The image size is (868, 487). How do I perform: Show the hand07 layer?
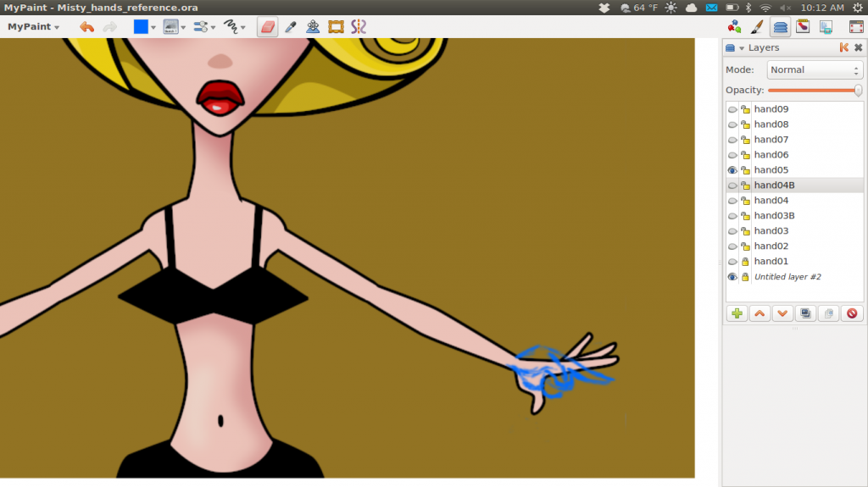click(732, 140)
